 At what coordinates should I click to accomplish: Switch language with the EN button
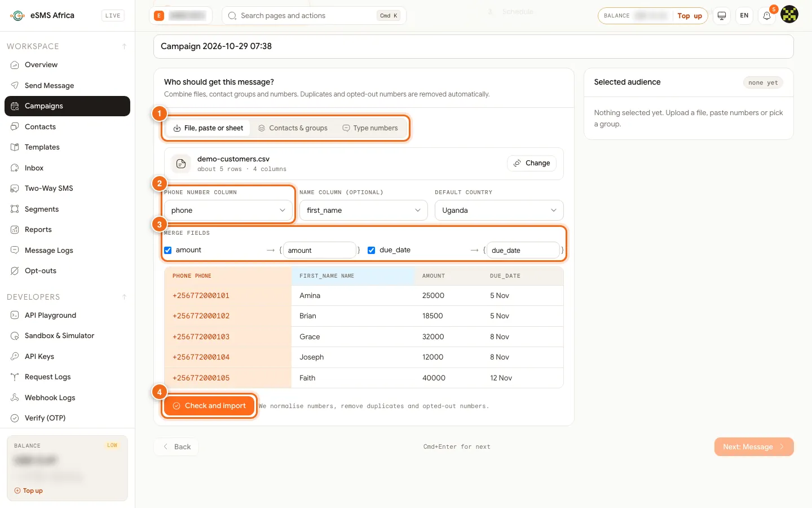[744, 16]
